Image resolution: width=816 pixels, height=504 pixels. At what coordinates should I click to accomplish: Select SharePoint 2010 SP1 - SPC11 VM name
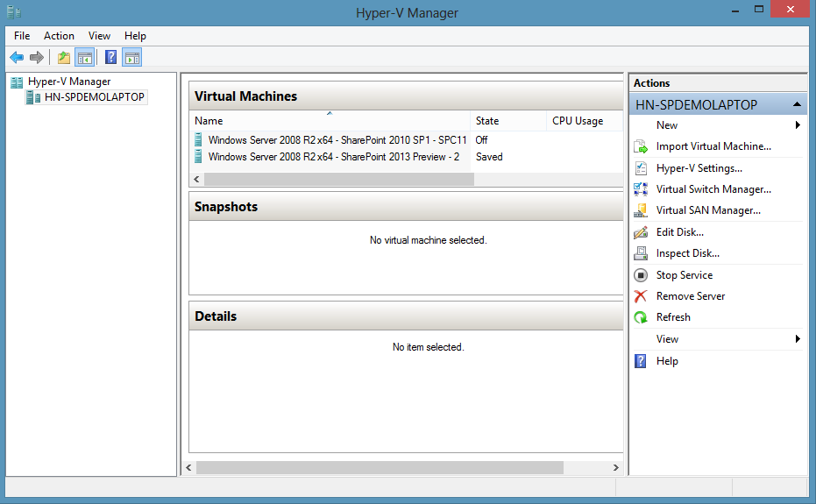337,140
